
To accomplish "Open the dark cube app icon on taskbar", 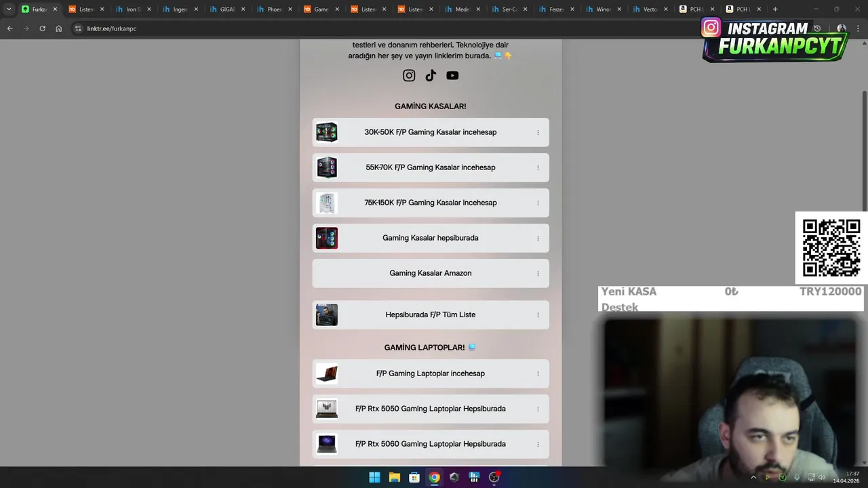I will 454,477.
